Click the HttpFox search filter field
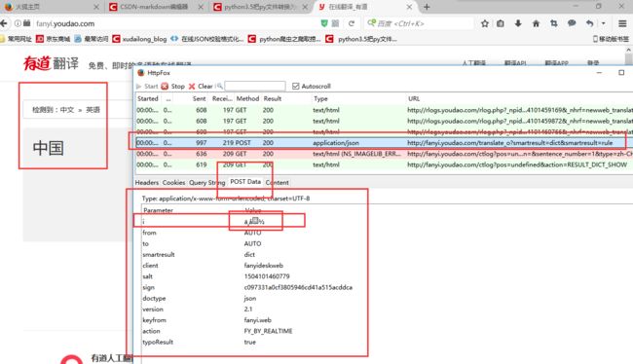 click(x=255, y=86)
